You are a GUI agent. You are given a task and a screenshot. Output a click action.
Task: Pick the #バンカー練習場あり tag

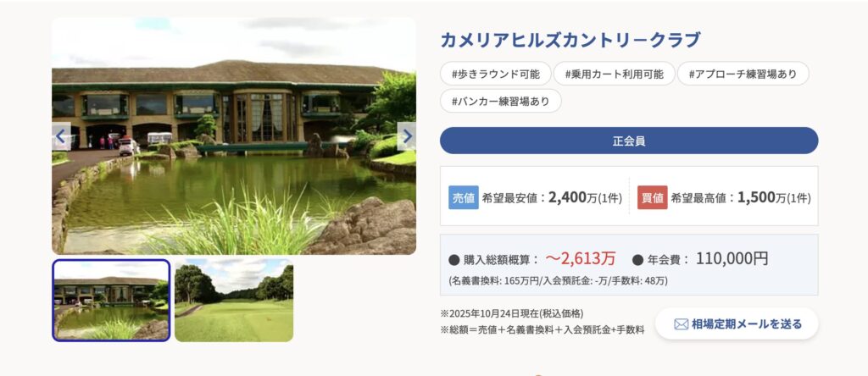(501, 102)
